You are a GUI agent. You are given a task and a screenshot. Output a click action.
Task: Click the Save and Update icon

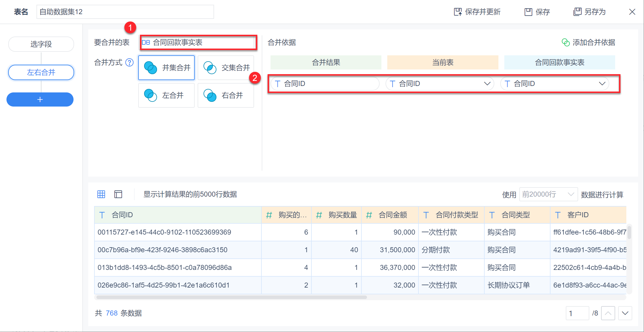coord(458,12)
